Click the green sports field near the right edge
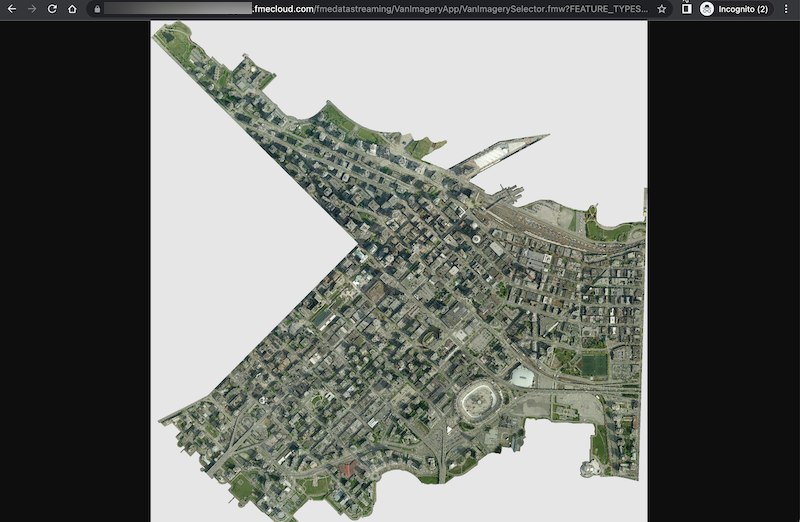This screenshot has height=522, width=800. 594,365
